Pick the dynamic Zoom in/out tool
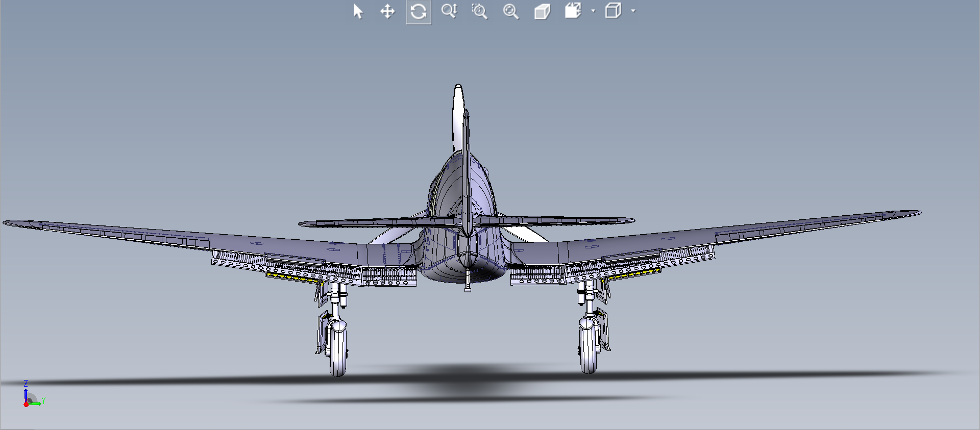The width and height of the screenshot is (980, 430). [x=449, y=11]
